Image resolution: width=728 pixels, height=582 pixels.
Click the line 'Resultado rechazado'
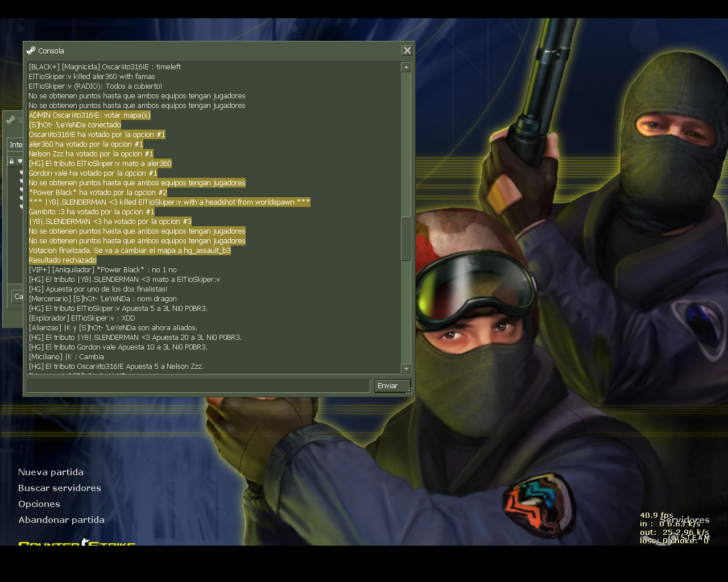(63, 260)
